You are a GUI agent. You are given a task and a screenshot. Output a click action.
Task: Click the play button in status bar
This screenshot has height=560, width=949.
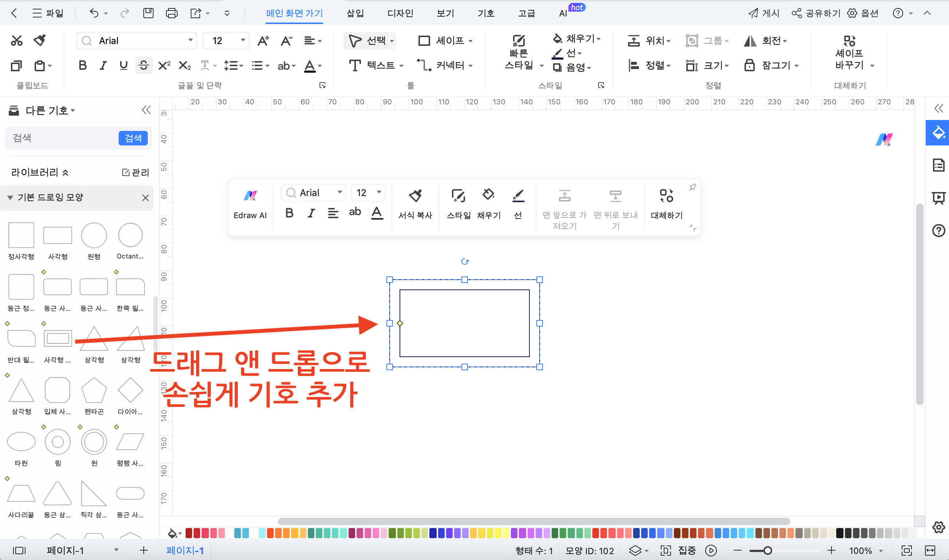click(x=711, y=551)
